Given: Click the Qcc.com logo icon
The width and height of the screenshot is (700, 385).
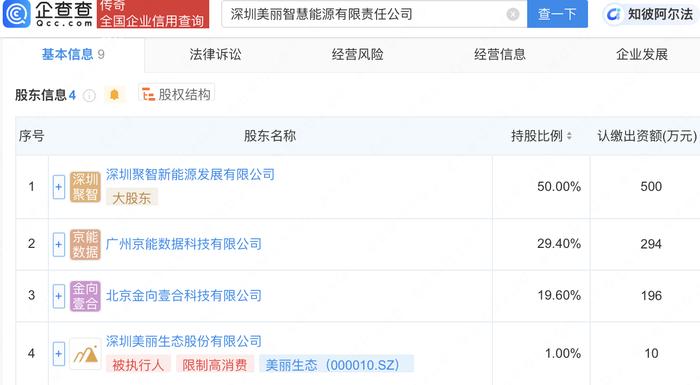Looking at the screenshot, I should pos(17,13).
